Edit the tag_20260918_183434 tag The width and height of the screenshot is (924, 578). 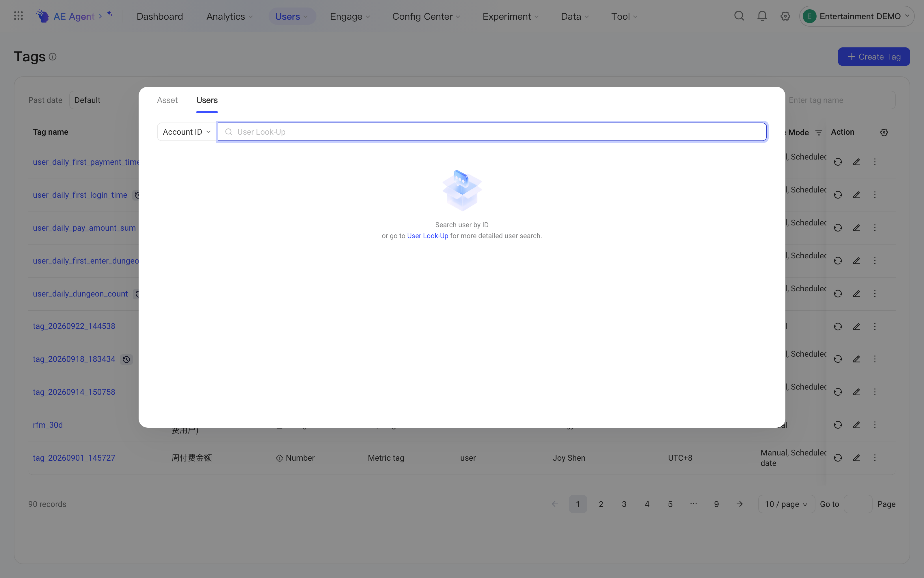[x=856, y=359]
